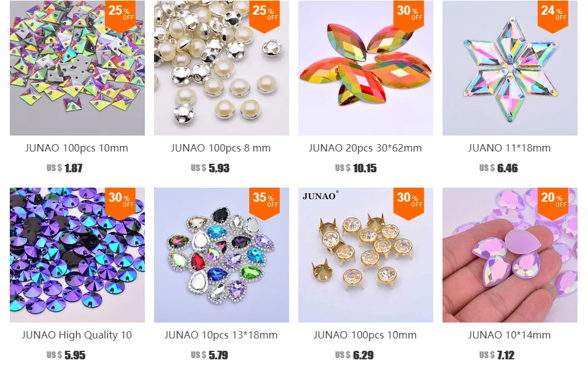Click the US $6.29 price
The height and width of the screenshot is (371, 588).
[354, 355]
